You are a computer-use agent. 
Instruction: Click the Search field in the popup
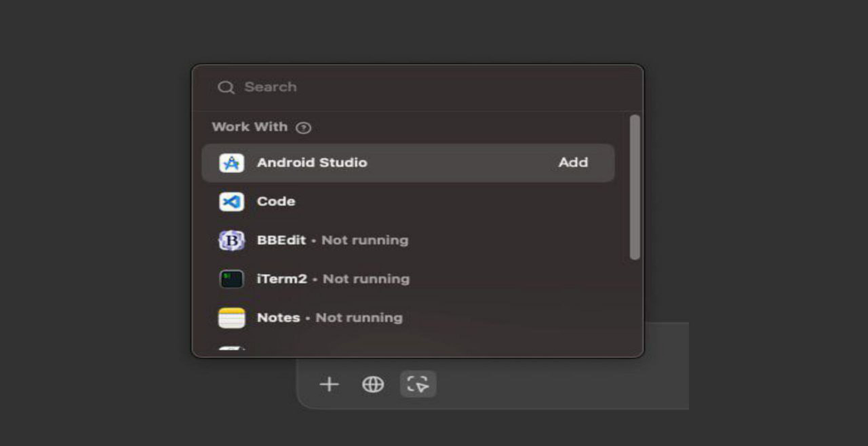pyautogui.click(x=417, y=87)
